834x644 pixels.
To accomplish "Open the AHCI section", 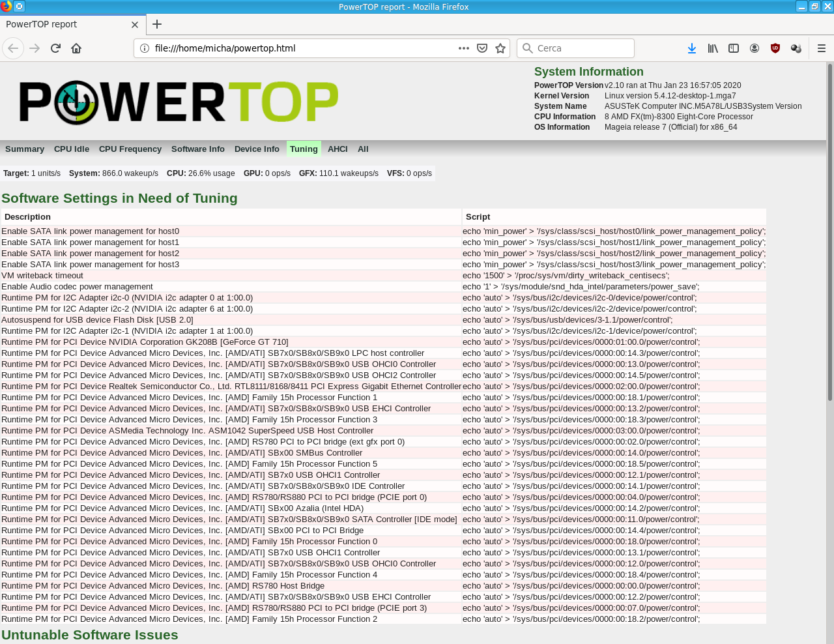I will click(338, 149).
